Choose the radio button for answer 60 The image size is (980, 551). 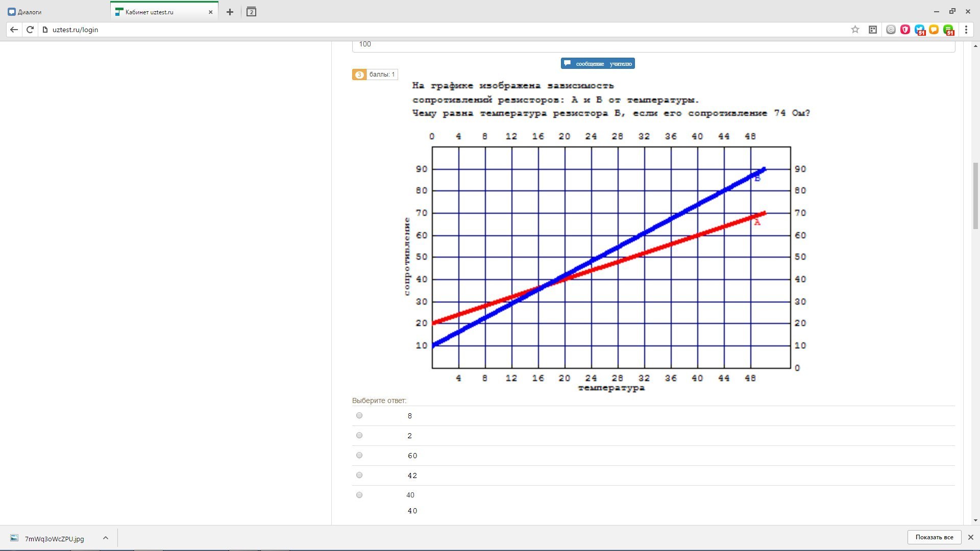[359, 455]
